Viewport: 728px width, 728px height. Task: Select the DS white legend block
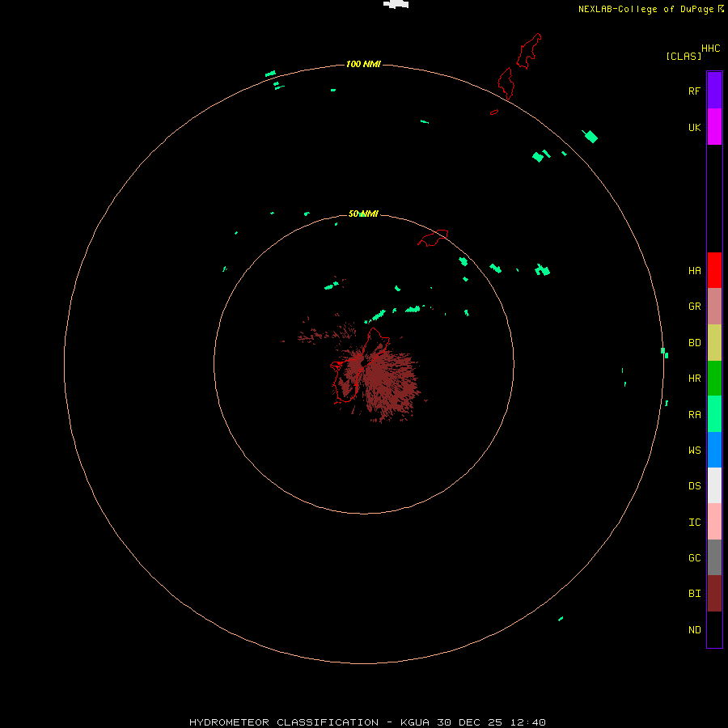(714, 485)
